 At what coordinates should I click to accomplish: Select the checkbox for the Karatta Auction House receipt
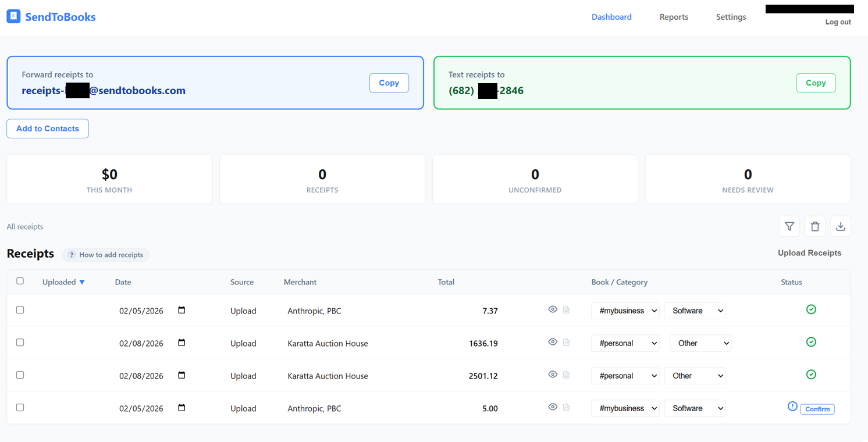(20, 343)
